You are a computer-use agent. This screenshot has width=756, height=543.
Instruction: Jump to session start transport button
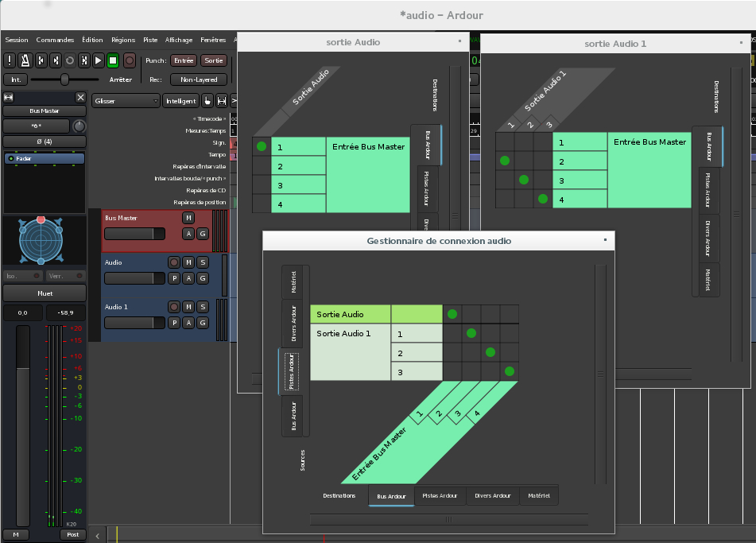pos(41,60)
